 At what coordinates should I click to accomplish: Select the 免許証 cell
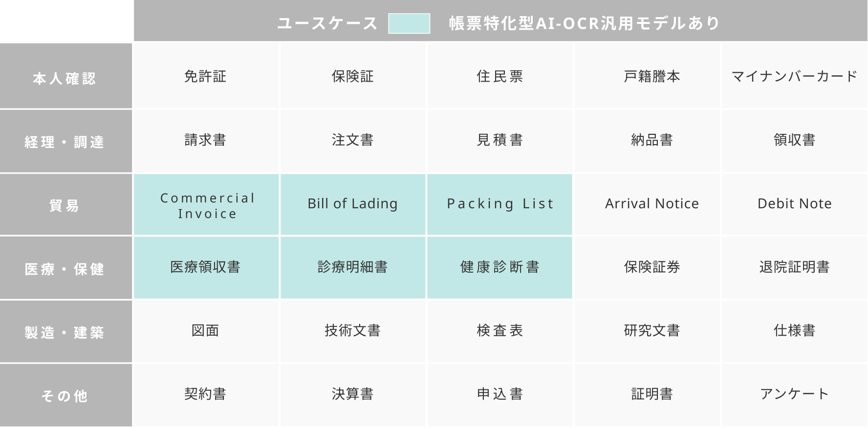click(x=206, y=76)
